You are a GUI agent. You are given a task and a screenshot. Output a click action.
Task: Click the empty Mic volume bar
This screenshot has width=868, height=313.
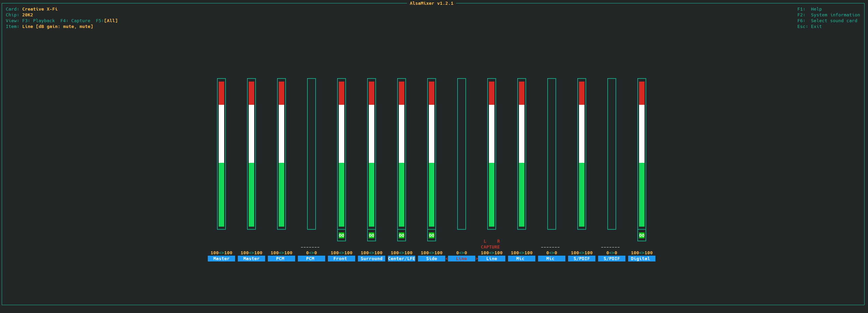point(551,154)
